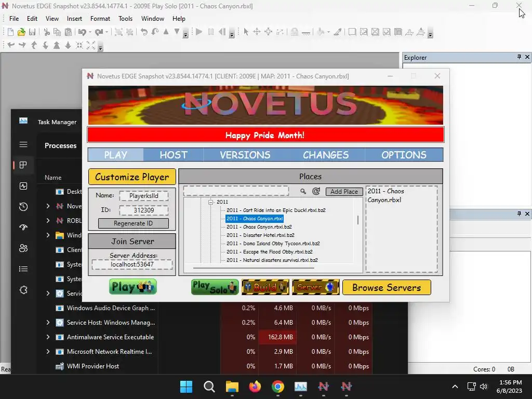Click the Build button
532x399 pixels.
[265, 287]
